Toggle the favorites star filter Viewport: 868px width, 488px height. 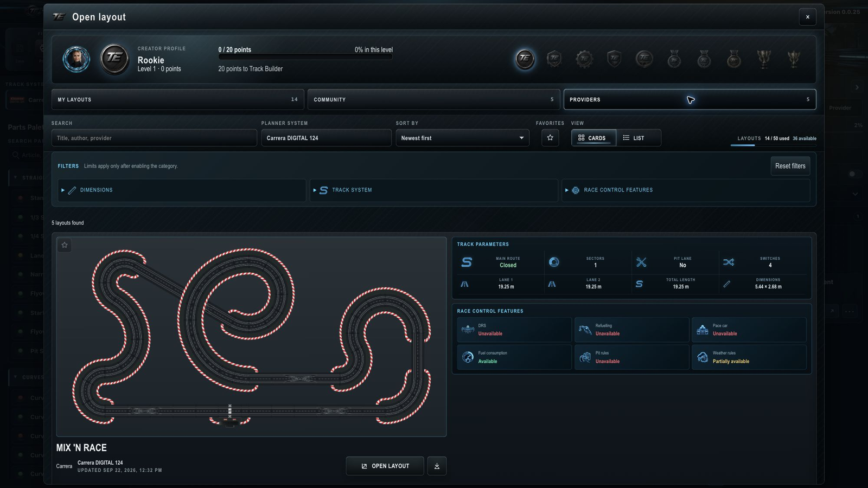click(x=550, y=138)
